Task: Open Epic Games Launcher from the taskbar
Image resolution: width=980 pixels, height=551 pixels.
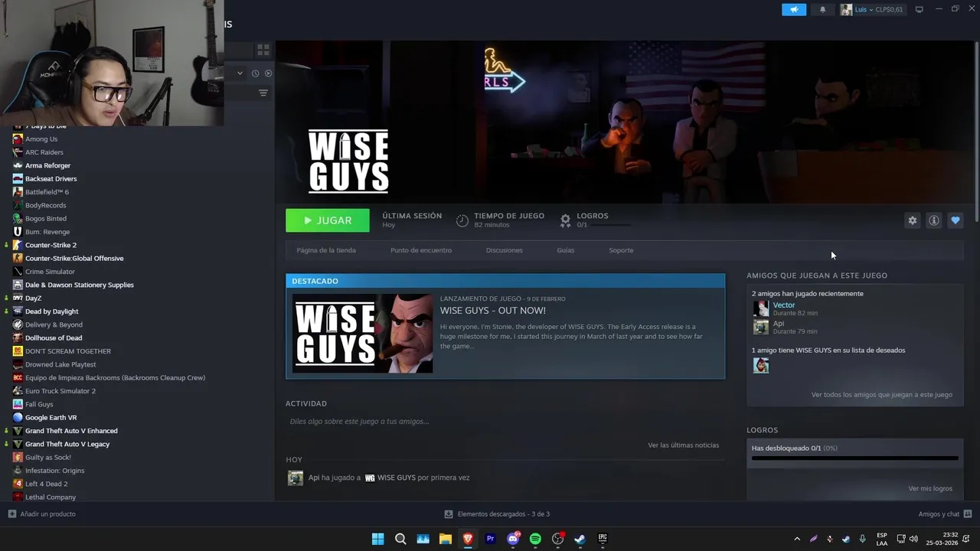Action: [x=603, y=539]
